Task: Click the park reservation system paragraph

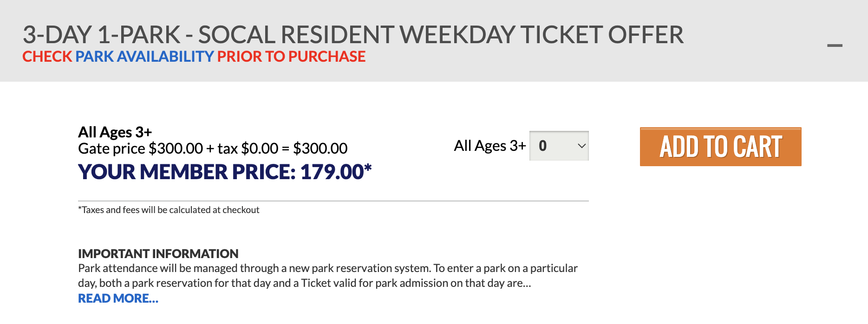Action: (327, 276)
